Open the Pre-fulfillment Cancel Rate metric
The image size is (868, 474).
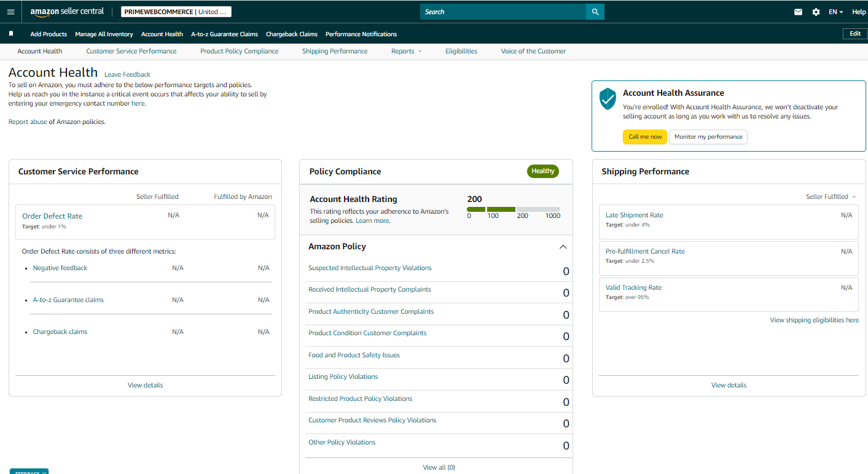click(645, 251)
